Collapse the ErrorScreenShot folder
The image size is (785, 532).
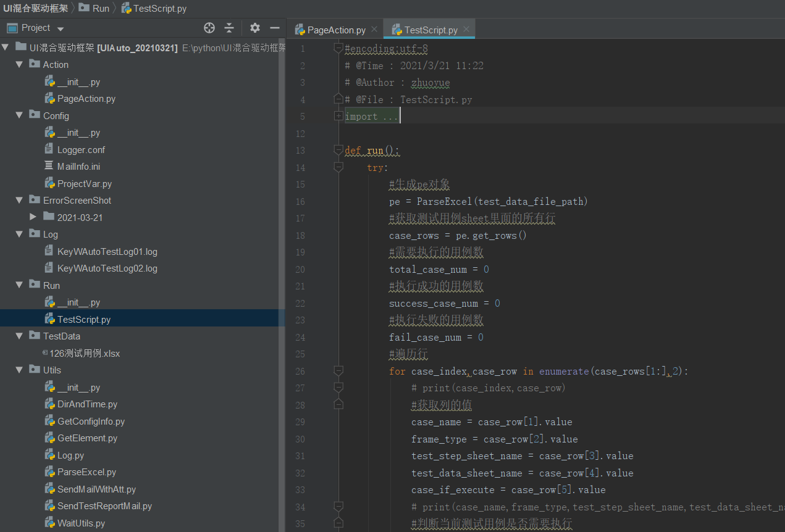pos(20,200)
